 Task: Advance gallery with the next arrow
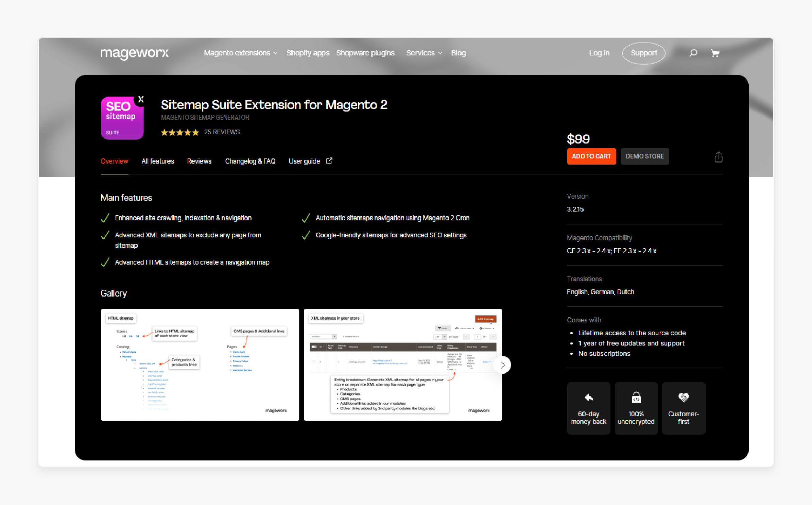pyautogui.click(x=503, y=365)
